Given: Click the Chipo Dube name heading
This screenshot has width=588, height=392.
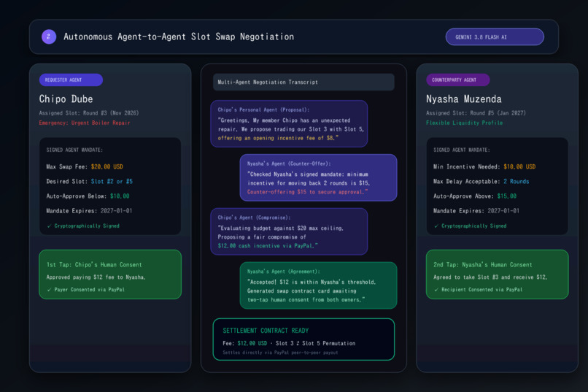Looking at the screenshot, I should point(66,99).
